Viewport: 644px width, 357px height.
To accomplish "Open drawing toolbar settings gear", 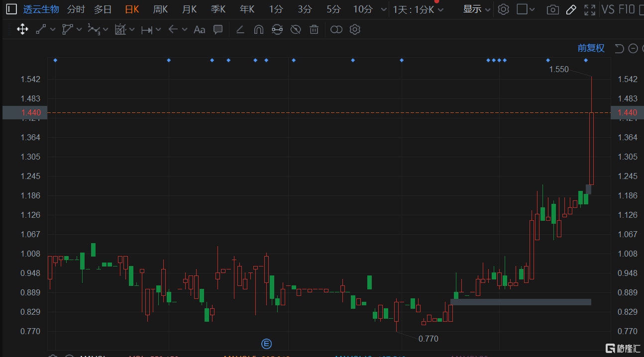I will 355,29.
